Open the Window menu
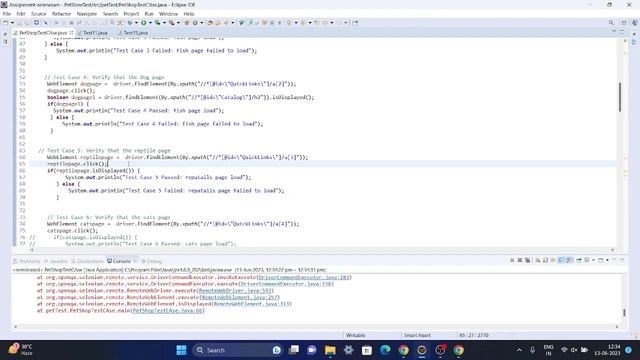Viewport: 640px width, 360px height. (x=168, y=13)
